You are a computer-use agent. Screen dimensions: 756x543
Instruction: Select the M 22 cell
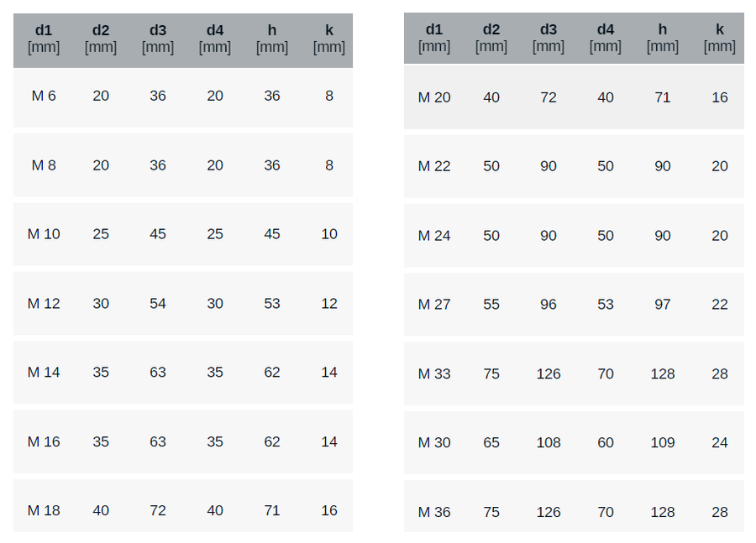click(434, 166)
